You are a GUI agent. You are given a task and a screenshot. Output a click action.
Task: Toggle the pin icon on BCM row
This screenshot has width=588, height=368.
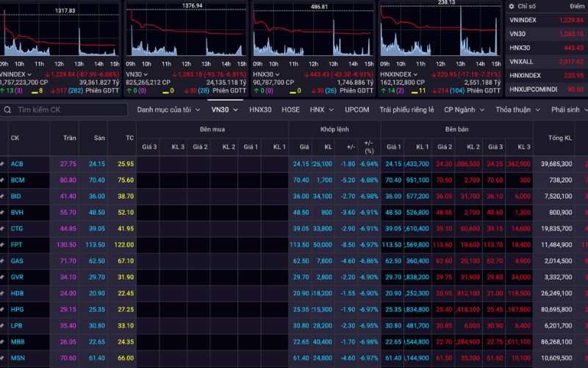tap(2, 180)
